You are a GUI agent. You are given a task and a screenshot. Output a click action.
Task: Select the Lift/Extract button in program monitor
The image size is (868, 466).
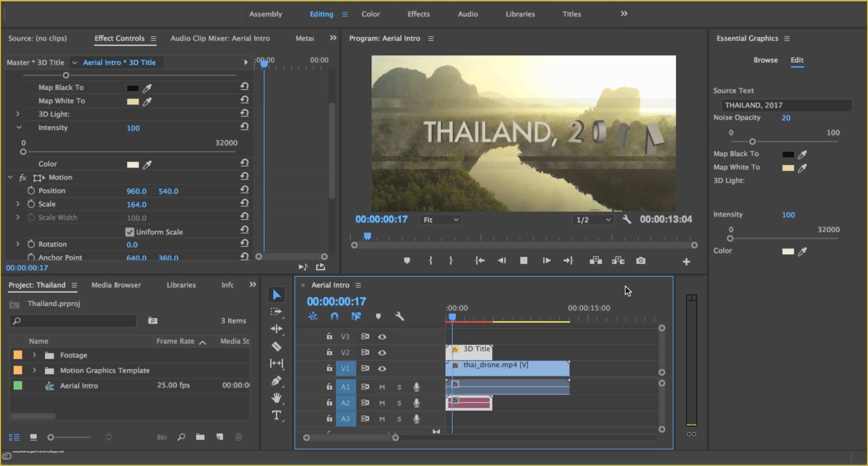pyautogui.click(x=595, y=261)
